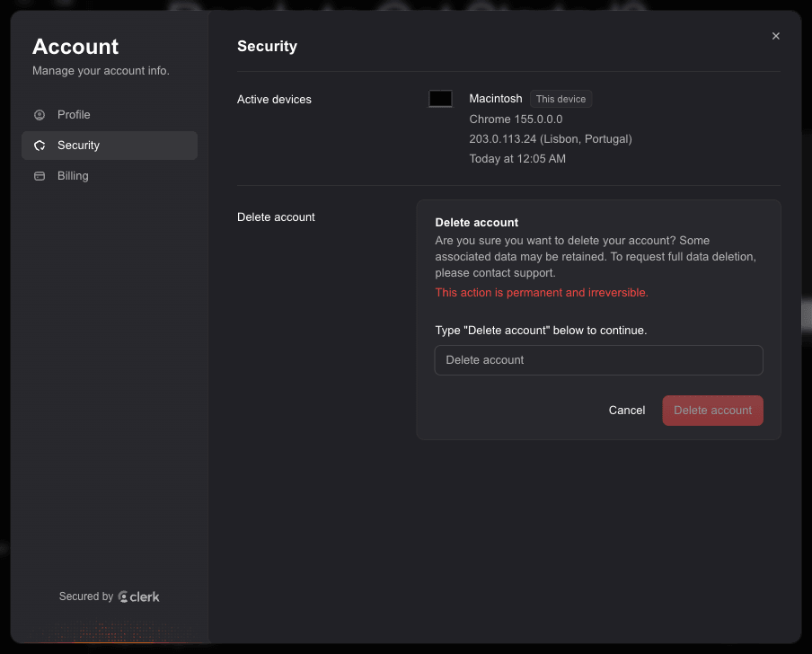Click the Security shield icon in sidebar
The width and height of the screenshot is (812, 654).
[40, 146]
